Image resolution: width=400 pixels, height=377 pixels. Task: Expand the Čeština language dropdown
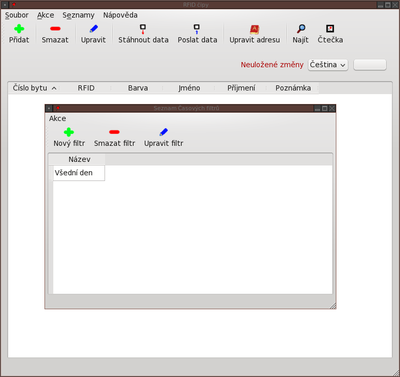click(x=328, y=65)
